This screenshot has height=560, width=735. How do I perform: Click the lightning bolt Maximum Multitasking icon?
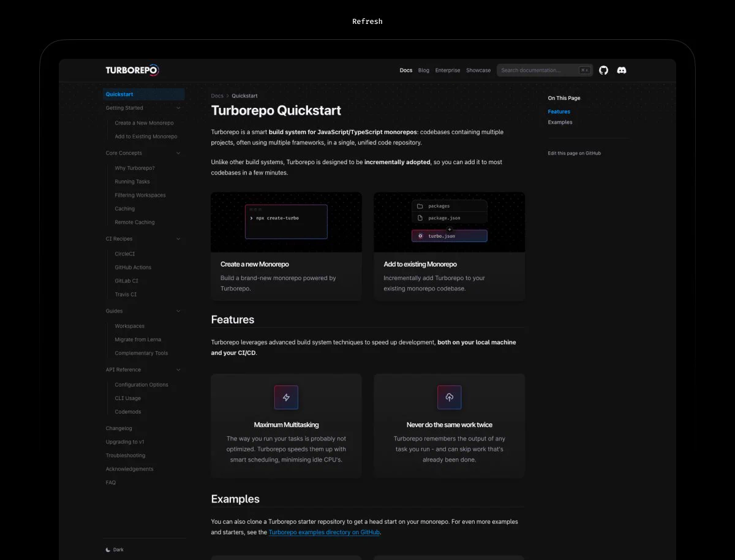tap(286, 397)
